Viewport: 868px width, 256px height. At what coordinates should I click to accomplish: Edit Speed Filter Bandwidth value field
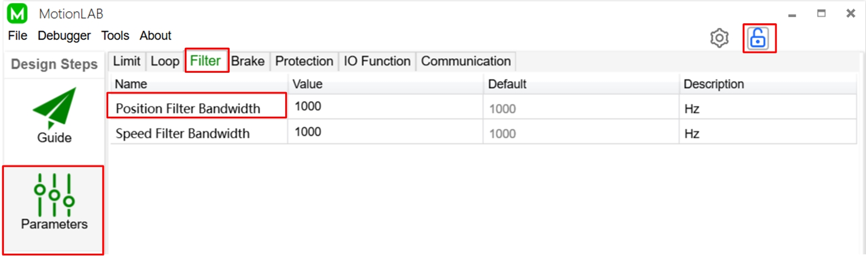[x=385, y=132]
